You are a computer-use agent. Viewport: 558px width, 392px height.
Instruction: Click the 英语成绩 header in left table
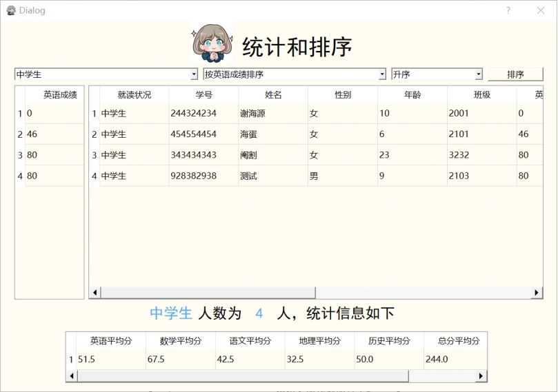click(54, 94)
